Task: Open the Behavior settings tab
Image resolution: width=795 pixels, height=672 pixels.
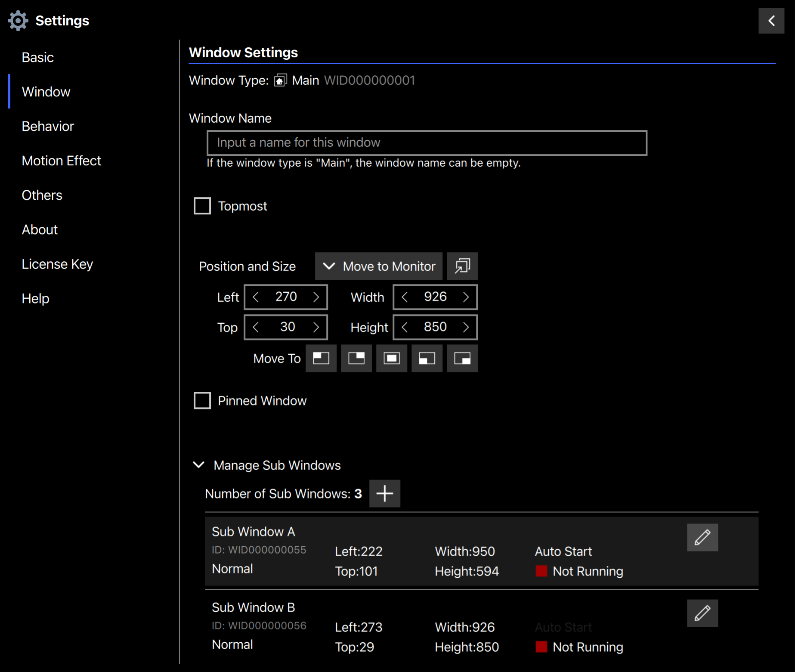Action: (x=48, y=126)
